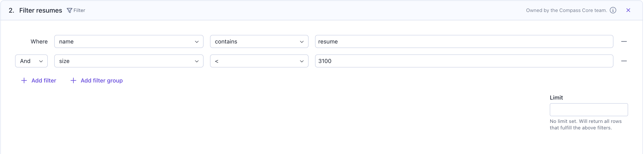Focus the 3100 value input field

coord(464,61)
